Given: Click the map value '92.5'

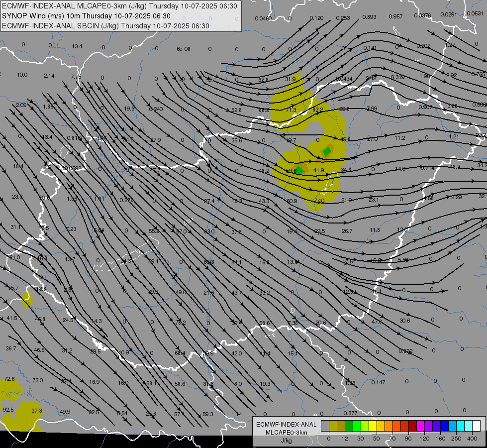Looking at the screenshot, I should click(8, 410).
